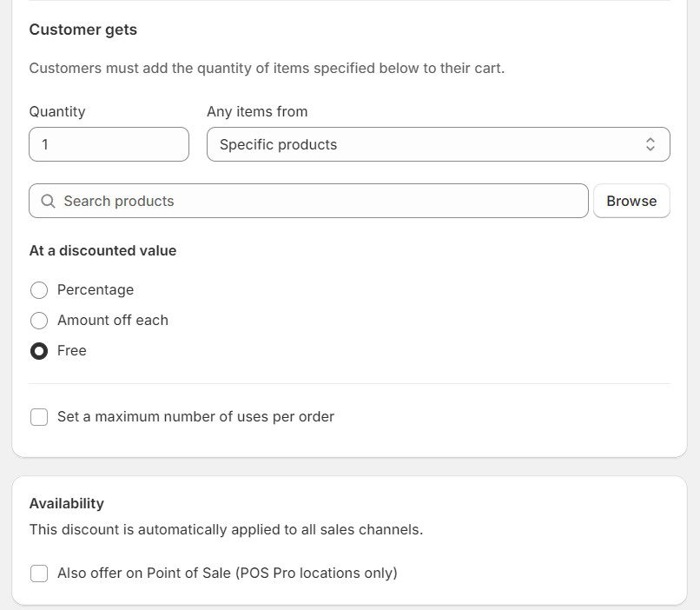Click the magnifying glass search icon
Image resolution: width=700 pixels, height=610 pixels.
[x=49, y=201]
